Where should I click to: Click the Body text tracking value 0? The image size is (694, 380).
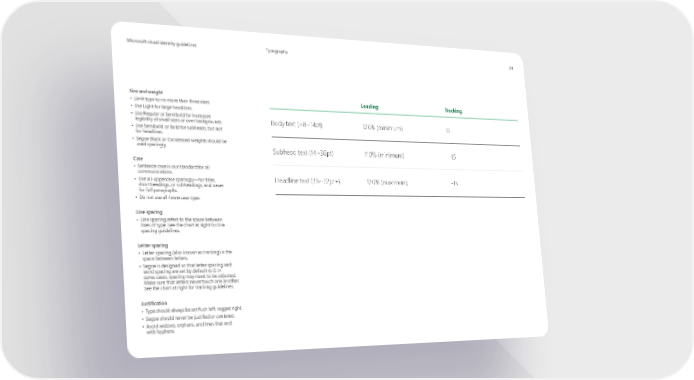(448, 131)
